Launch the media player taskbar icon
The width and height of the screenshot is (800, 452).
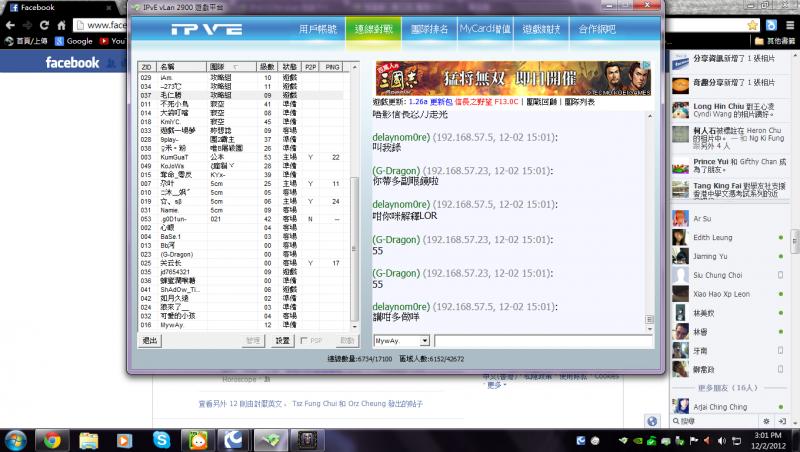124,440
